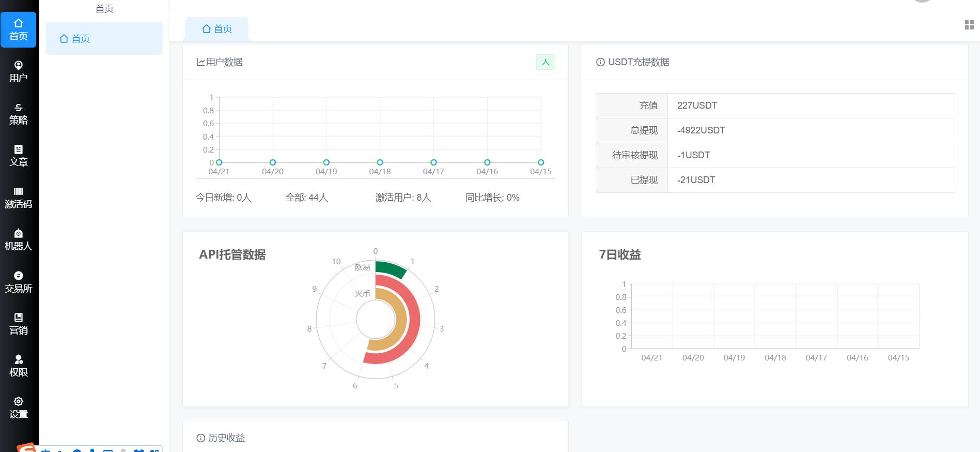Go to the 交易所 exchange section
Image resolution: width=980 pixels, height=452 pixels.
point(19,282)
